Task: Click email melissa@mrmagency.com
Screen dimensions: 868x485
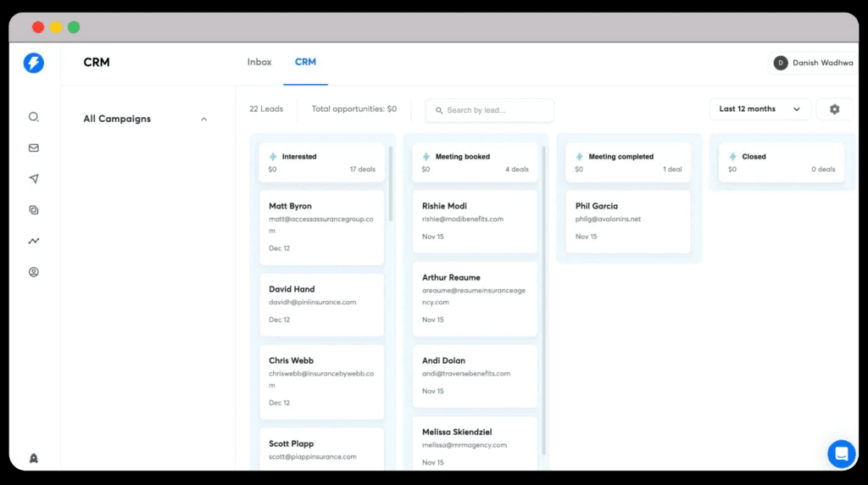Action: [x=465, y=445]
